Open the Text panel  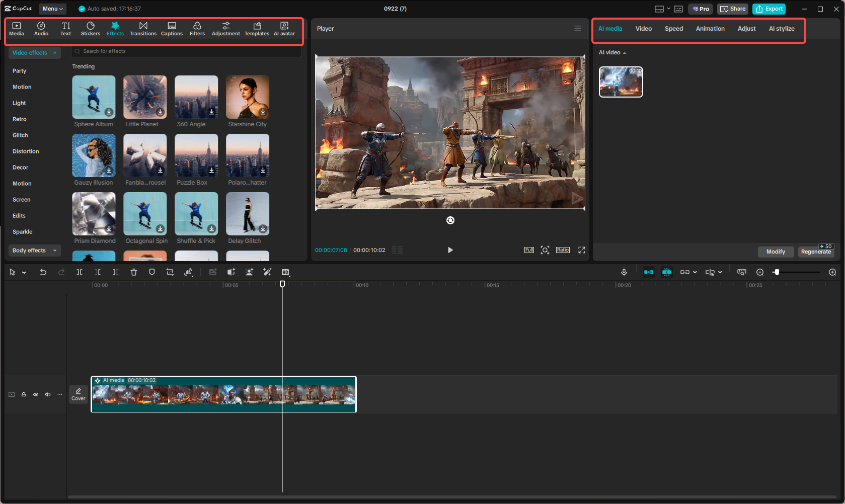66,29
